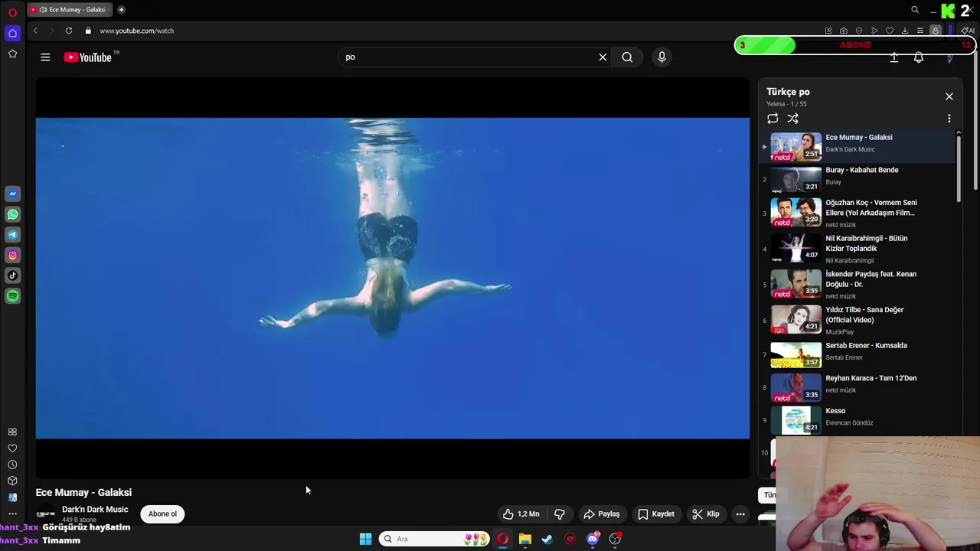This screenshot has width=980, height=551.
Task: Open Opera sidebar Instagram
Action: 13,255
